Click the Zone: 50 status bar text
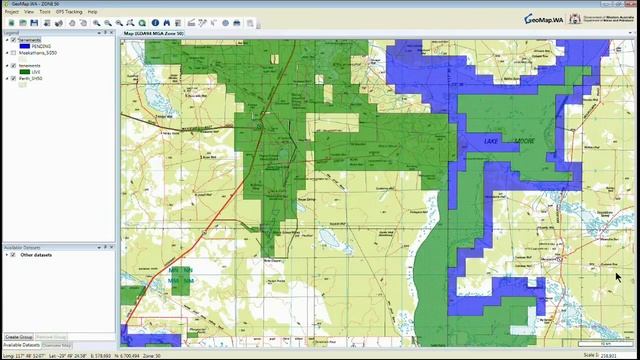 (152, 356)
